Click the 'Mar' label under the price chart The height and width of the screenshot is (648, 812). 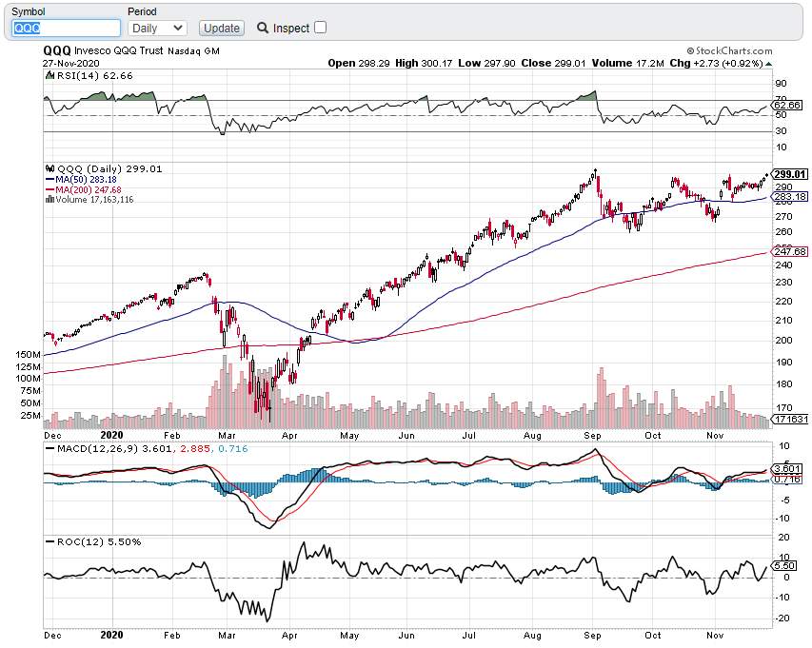(x=227, y=435)
